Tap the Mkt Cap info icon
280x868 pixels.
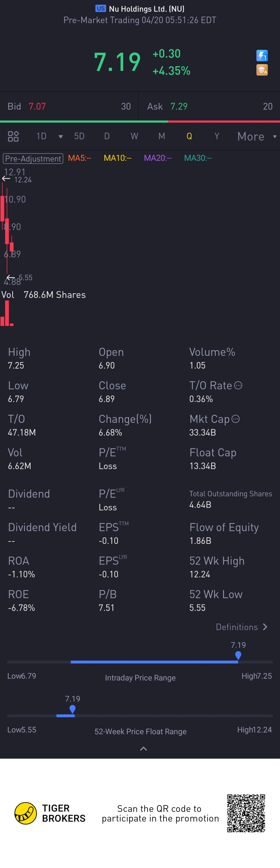pyautogui.click(x=236, y=419)
